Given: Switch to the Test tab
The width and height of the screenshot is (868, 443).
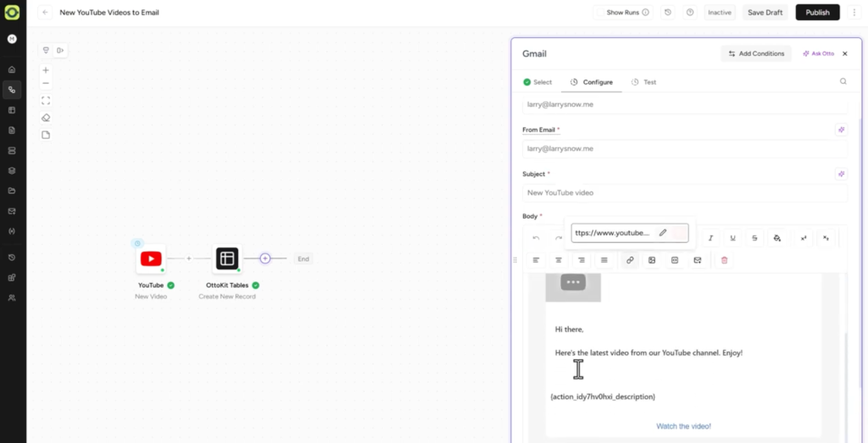Looking at the screenshot, I should (644, 82).
